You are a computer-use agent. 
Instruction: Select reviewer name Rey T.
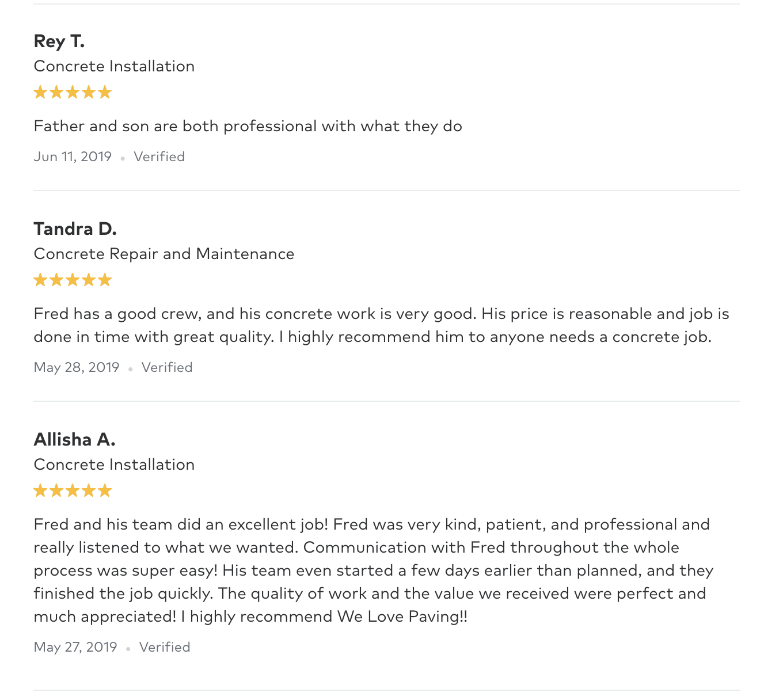tap(59, 41)
